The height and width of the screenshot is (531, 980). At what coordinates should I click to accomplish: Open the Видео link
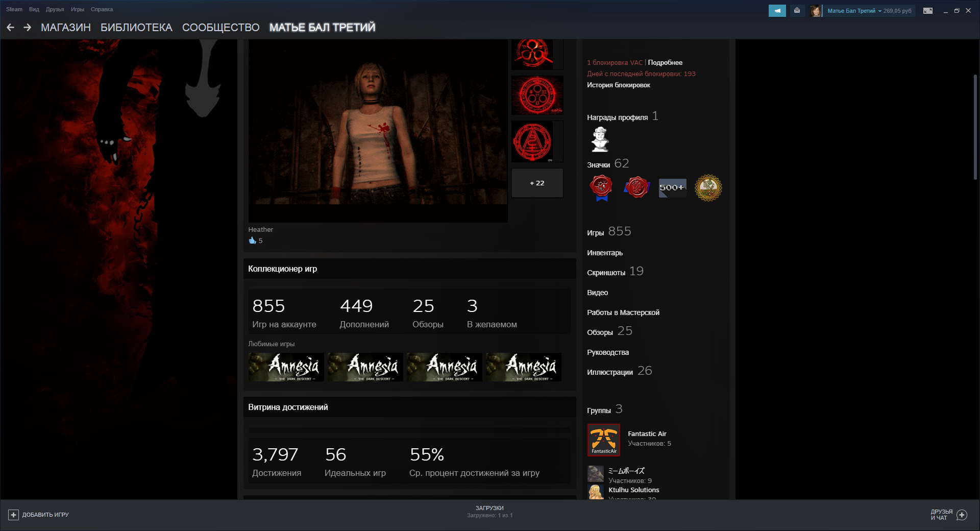click(x=597, y=293)
